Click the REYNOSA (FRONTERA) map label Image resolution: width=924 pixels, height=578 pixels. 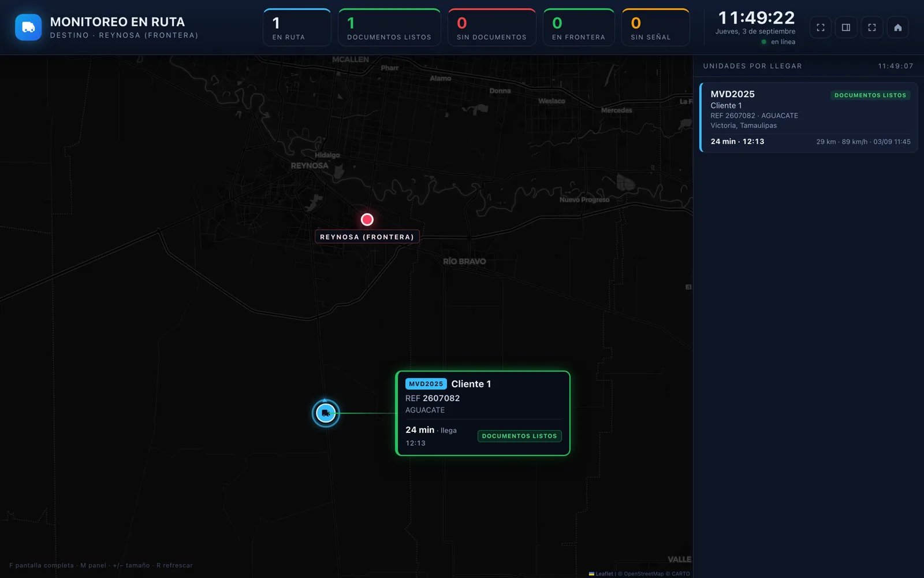click(367, 237)
